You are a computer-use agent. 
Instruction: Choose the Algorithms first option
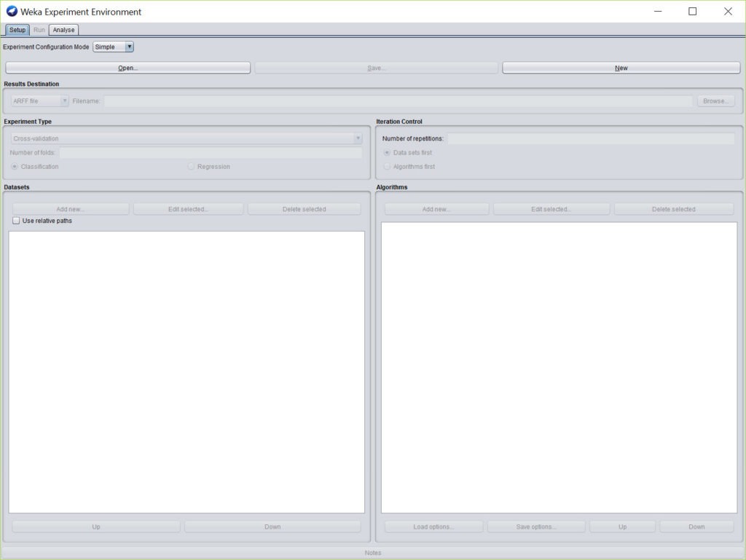coord(409,166)
